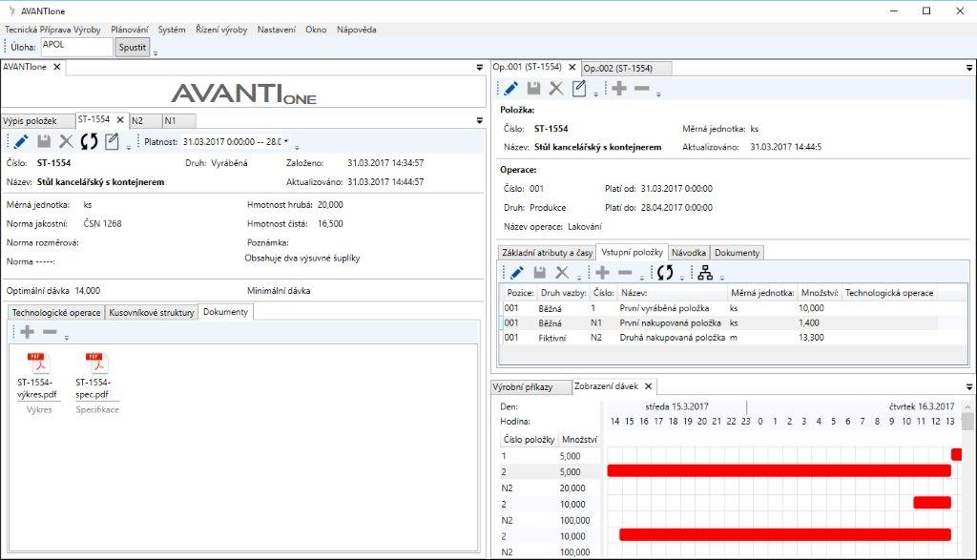Open overflow arrow of Dokumenty plus/minus toolbar

click(67, 337)
